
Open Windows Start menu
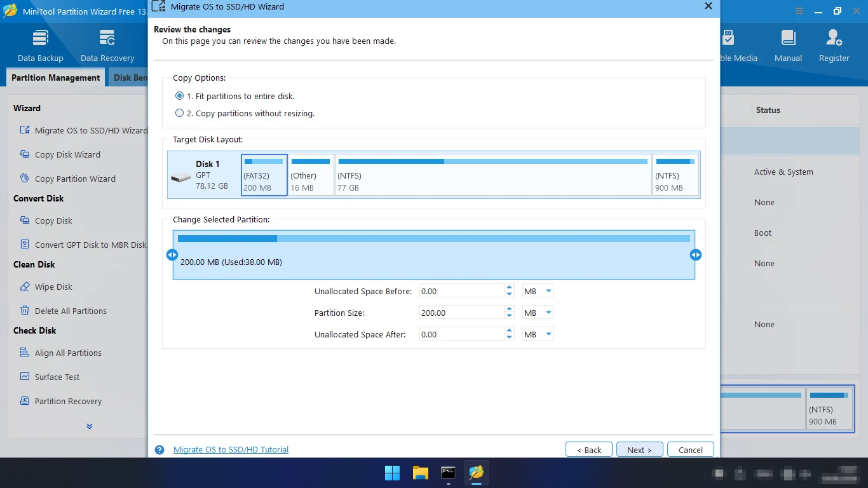click(392, 473)
